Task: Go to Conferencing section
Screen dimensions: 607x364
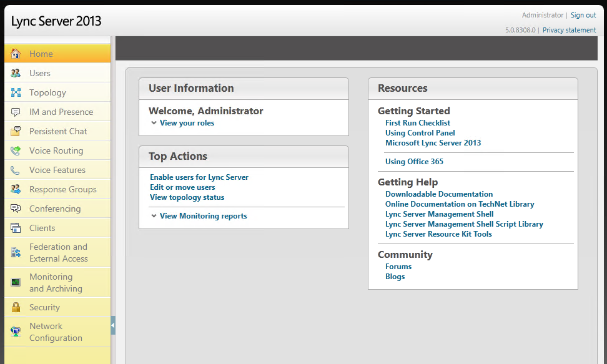Action: click(x=57, y=209)
